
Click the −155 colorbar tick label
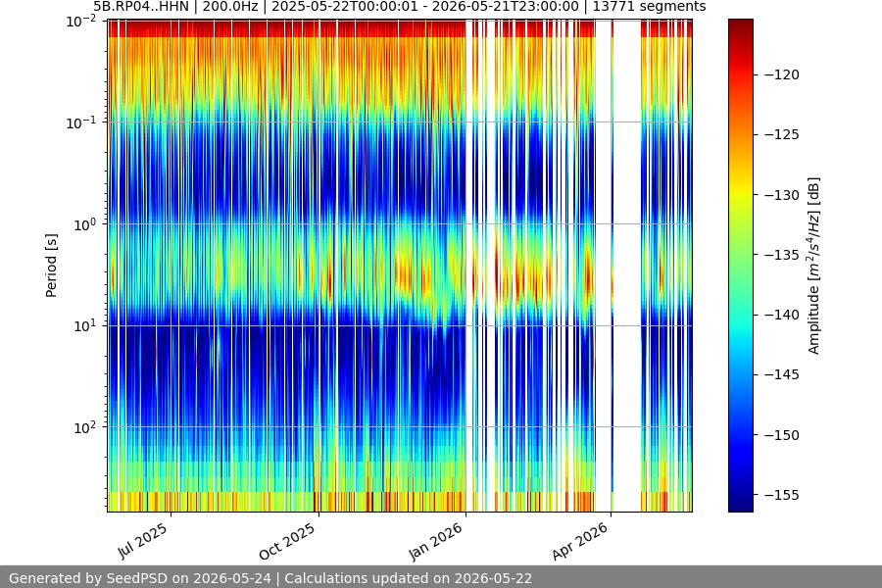782,495
